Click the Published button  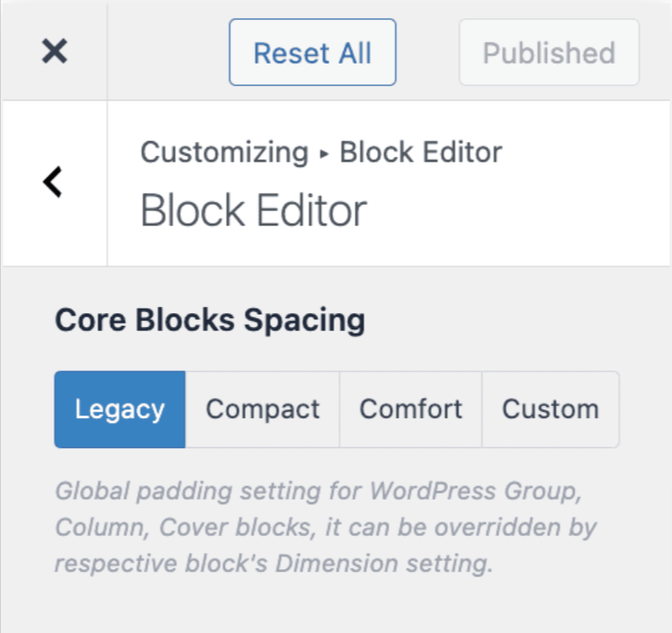549,52
